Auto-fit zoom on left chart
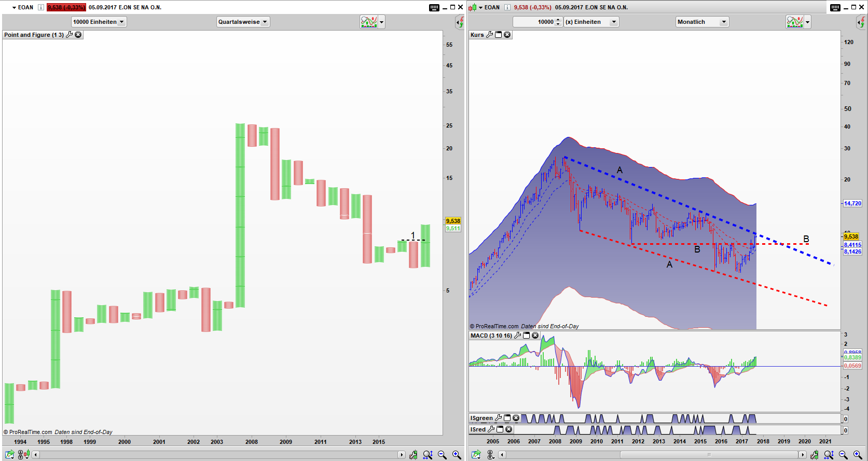The image size is (868, 461). tap(428, 455)
